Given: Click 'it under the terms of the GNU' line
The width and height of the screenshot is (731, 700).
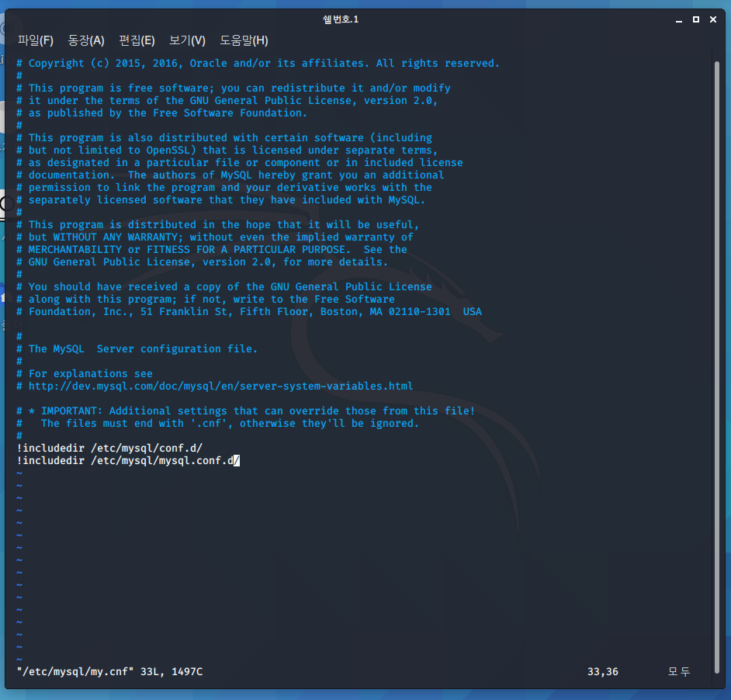Looking at the screenshot, I should (x=227, y=100).
